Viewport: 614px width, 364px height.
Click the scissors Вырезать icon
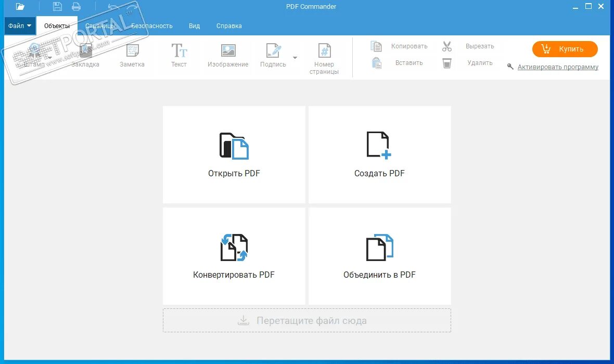447,46
